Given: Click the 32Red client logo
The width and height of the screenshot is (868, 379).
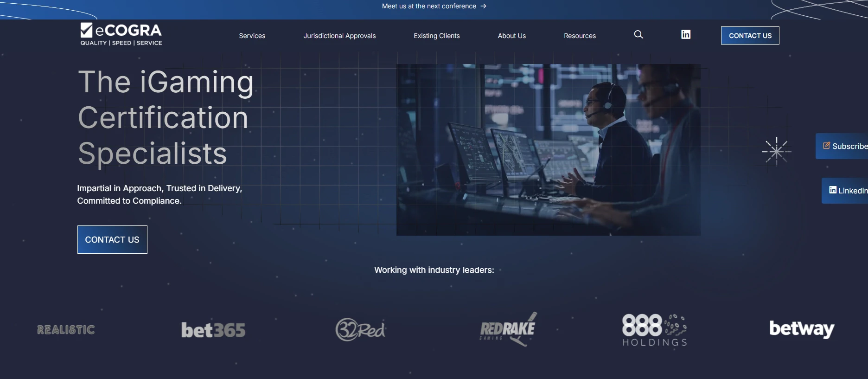Looking at the screenshot, I should (361, 330).
